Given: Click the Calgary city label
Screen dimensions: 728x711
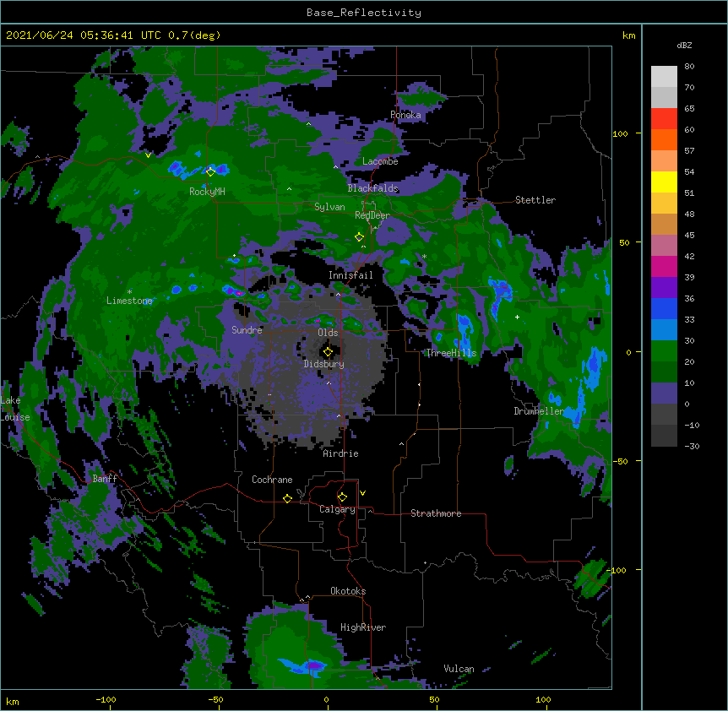Looking at the screenshot, I should coord(338,509).
